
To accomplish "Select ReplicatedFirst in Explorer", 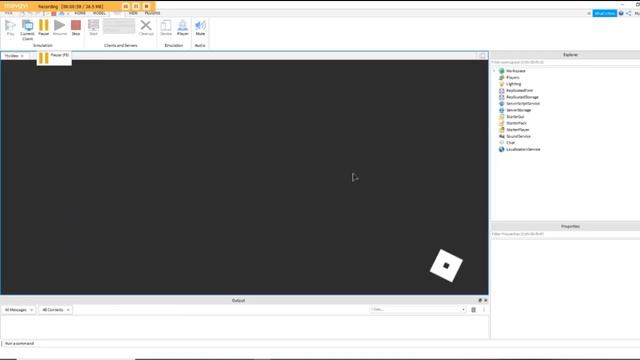I will coord(520,91).
